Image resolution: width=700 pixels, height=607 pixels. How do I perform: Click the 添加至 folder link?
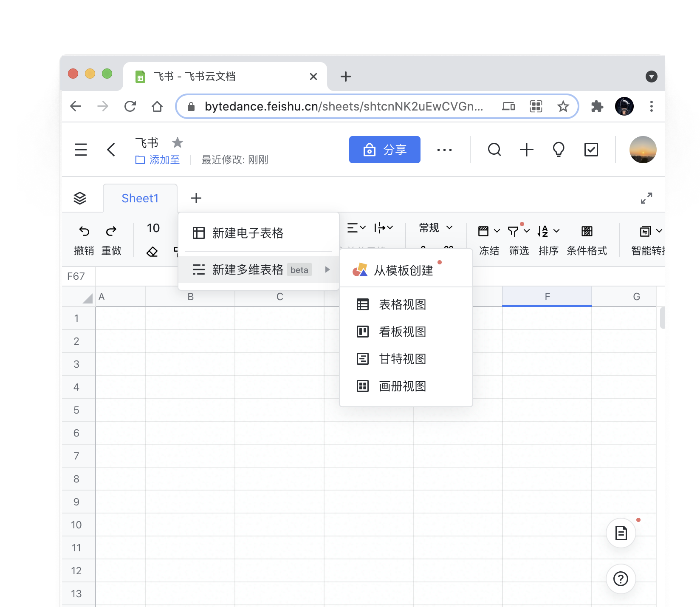(158, 160)
